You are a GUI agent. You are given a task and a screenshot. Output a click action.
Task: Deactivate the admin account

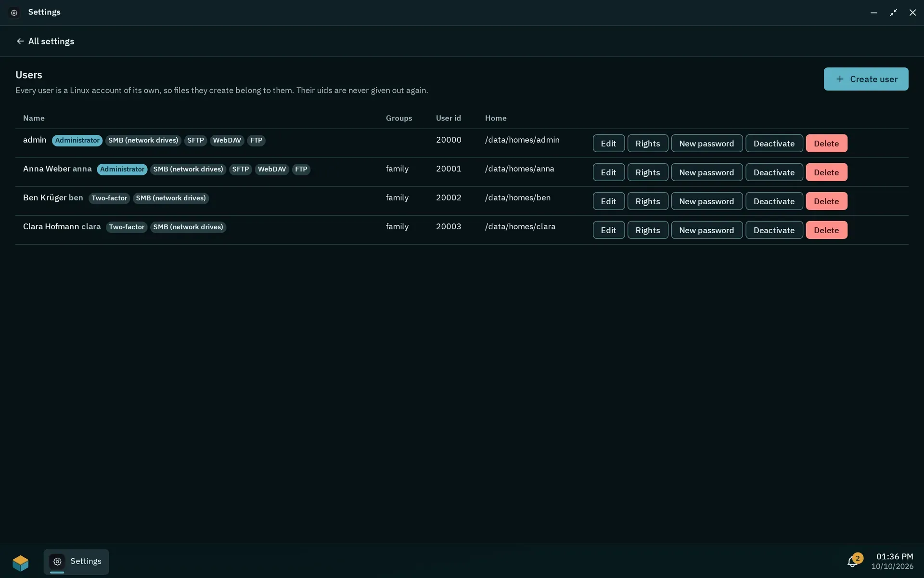pyautogui.click(x=774, y=144)
